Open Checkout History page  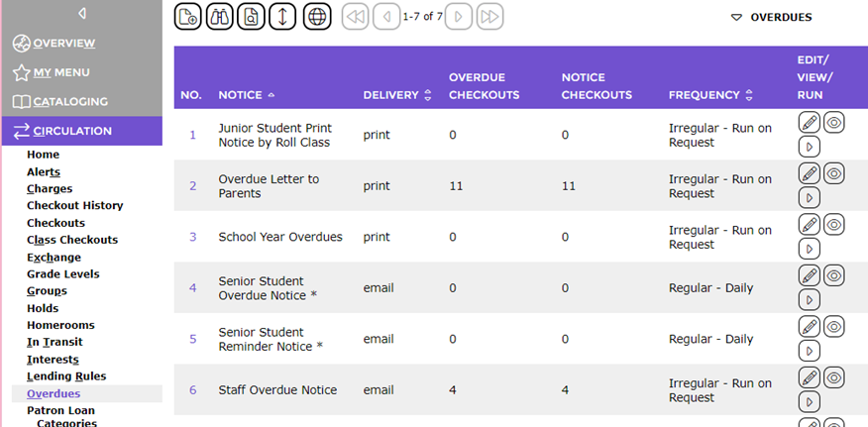[x=75, y=205]
